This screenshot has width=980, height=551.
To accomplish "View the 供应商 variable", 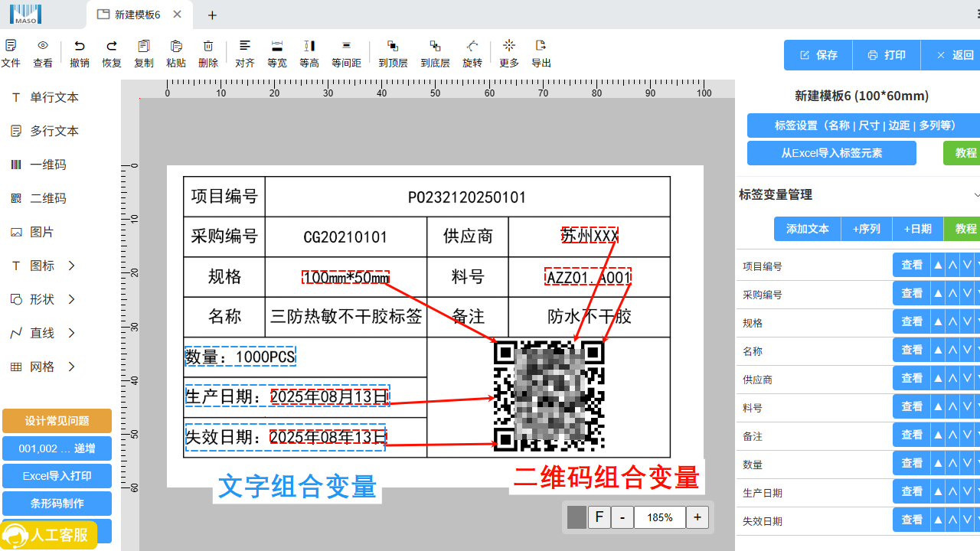I will tap(912, 379).
